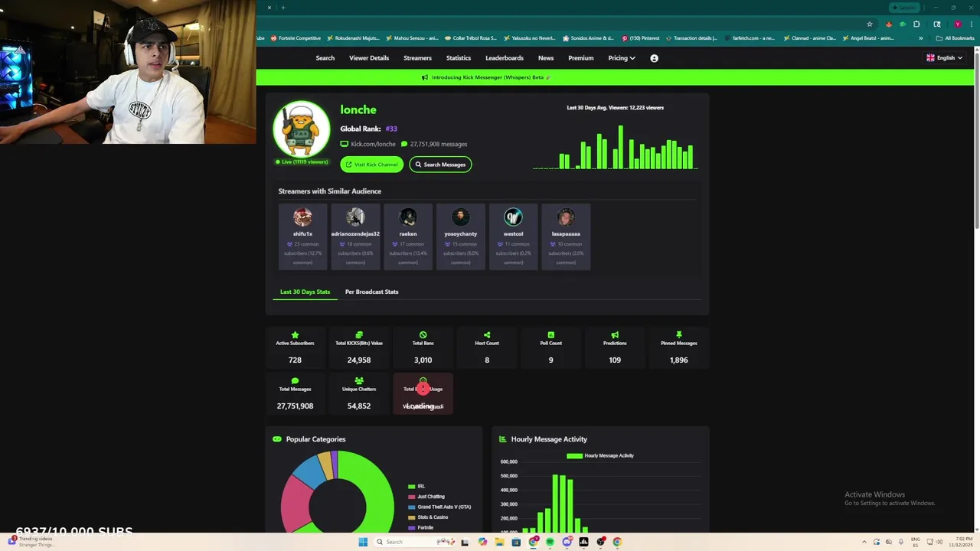Screen dimensions: 980x551
Task: Click the Kick.com/lonche channel link
Action: click(373, 144)
